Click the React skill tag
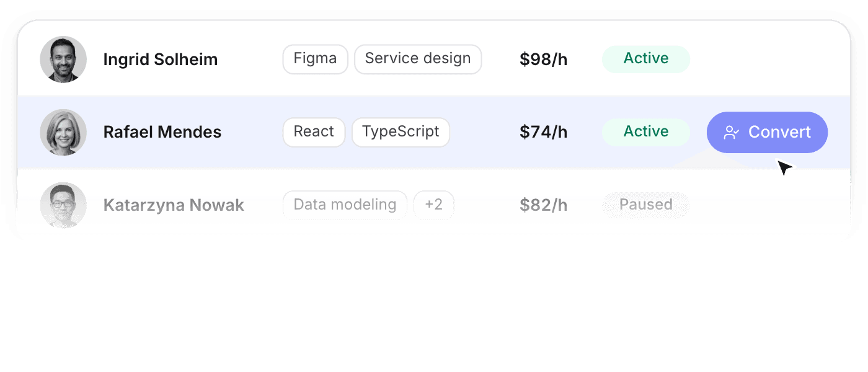 [314, 132]
